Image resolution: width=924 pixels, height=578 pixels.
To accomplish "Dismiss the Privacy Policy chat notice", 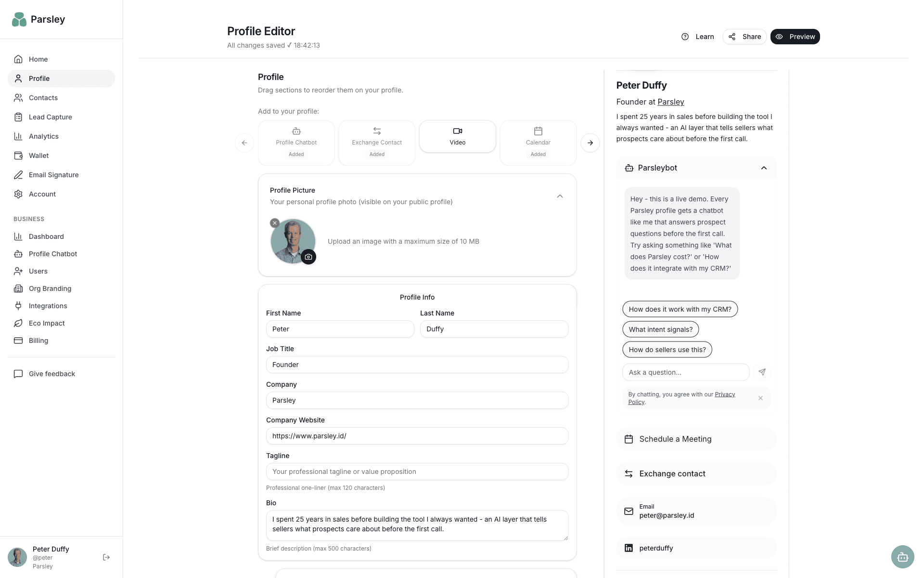I will click(760, 398).
